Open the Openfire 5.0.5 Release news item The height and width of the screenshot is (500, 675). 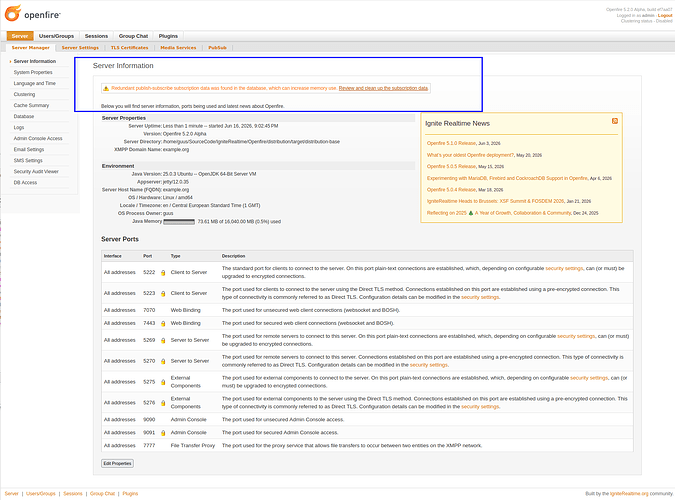pos(452,167)
